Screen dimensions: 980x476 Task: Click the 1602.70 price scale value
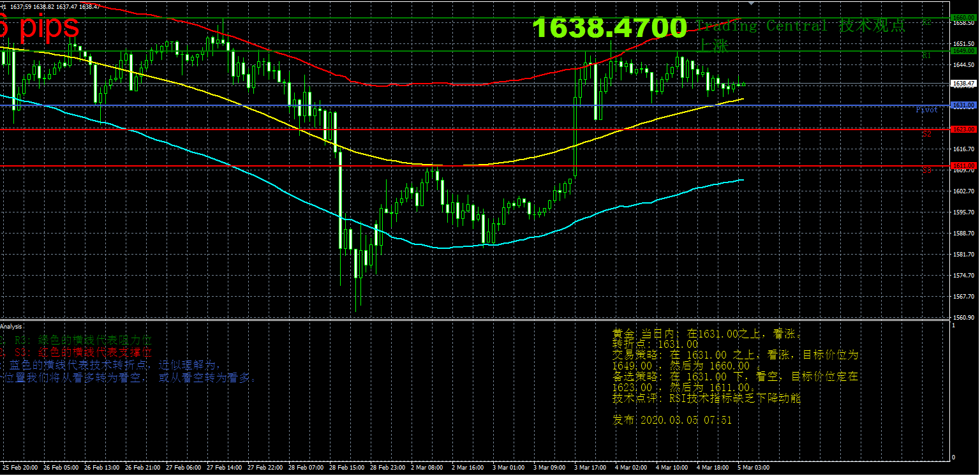pos(963,191)
